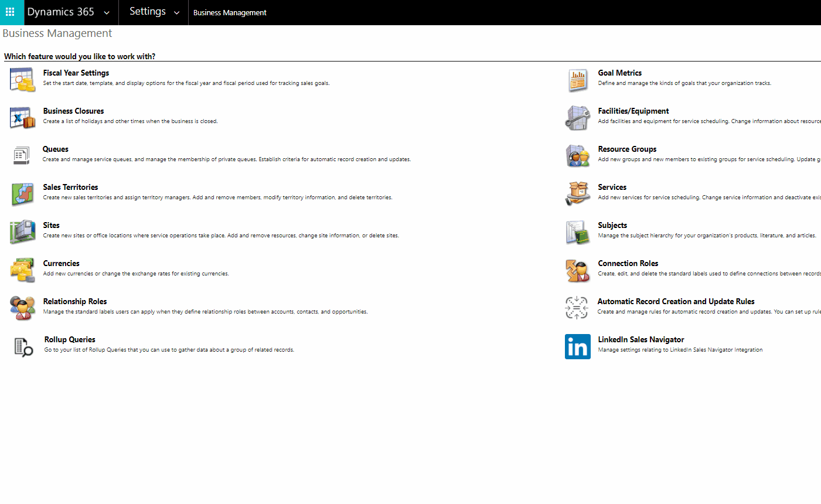Open Relationship Roles link

coord(75,301)
